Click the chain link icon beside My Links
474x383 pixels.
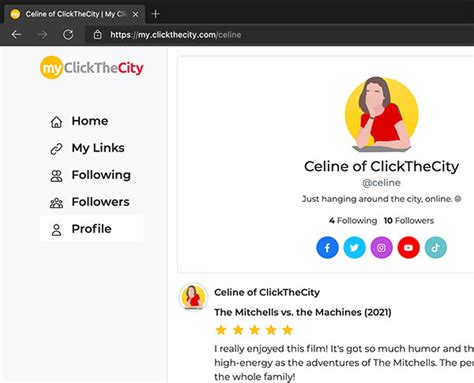56,149
